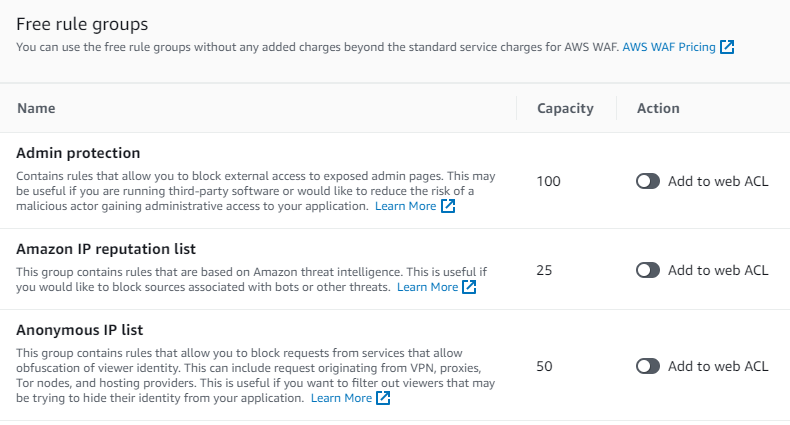The image size is (790, 425).
Task: Open Learn More for Admin protection
Action: pyautogui.click(x=405, y=206)
